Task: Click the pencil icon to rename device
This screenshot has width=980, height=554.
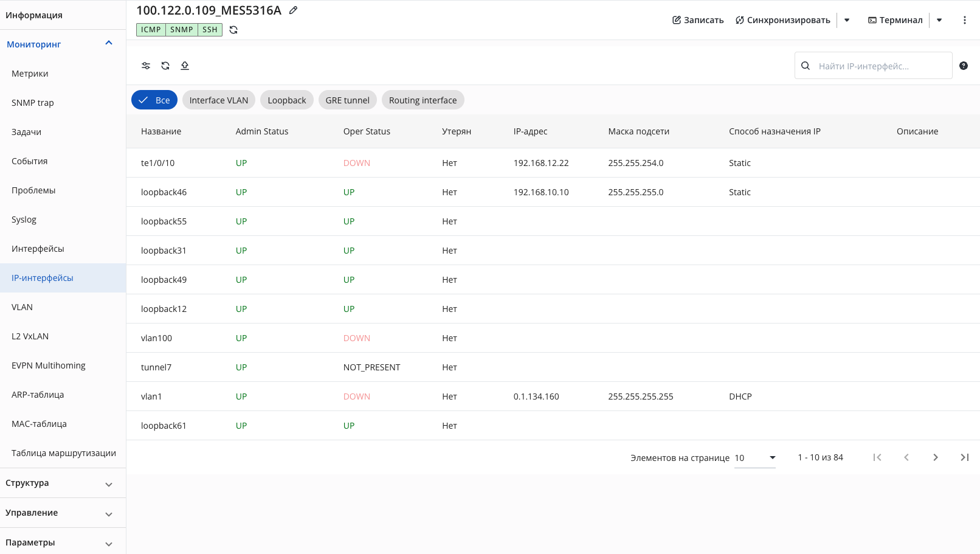Action: (x=293, y=10)
